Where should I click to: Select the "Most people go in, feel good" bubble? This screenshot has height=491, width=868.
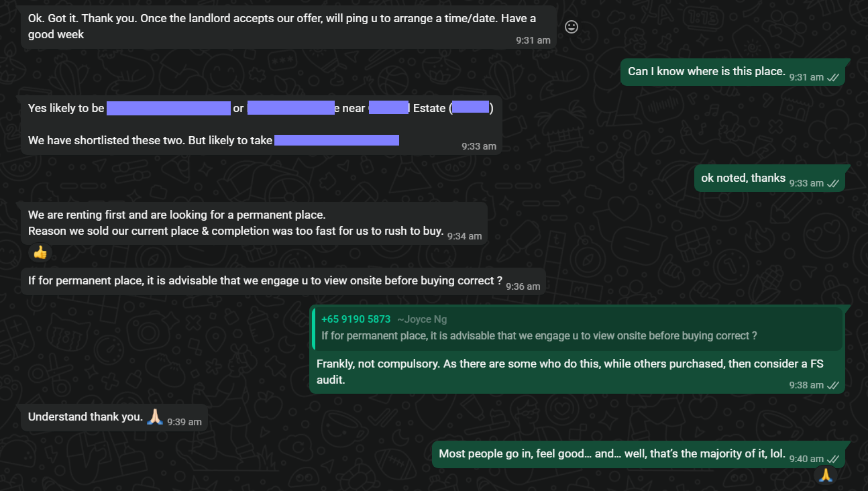(x=612, y=453)
